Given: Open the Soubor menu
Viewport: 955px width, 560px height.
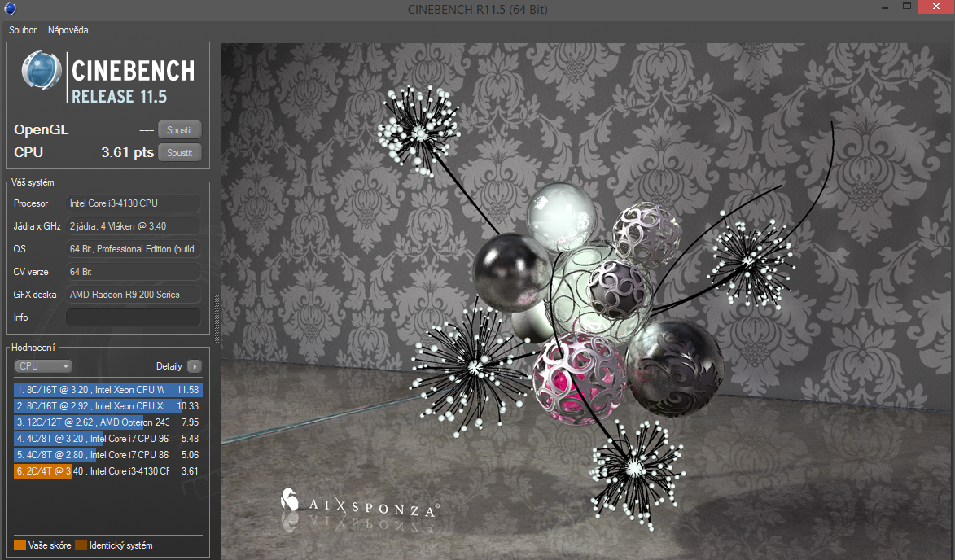Looking at the screenshot, I should pyautogui.click(x=23, y=30).
